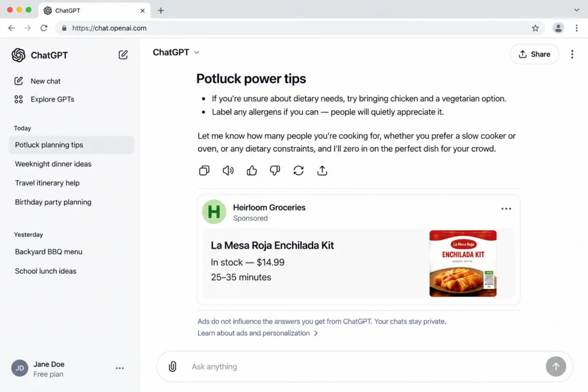
Task: Open the browser profile icon
Action: 558,28
